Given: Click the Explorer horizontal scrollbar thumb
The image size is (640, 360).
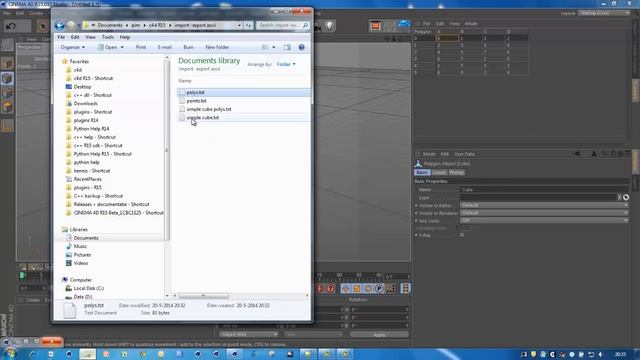Looking at the screenshot, I should (x=204, y=296).
